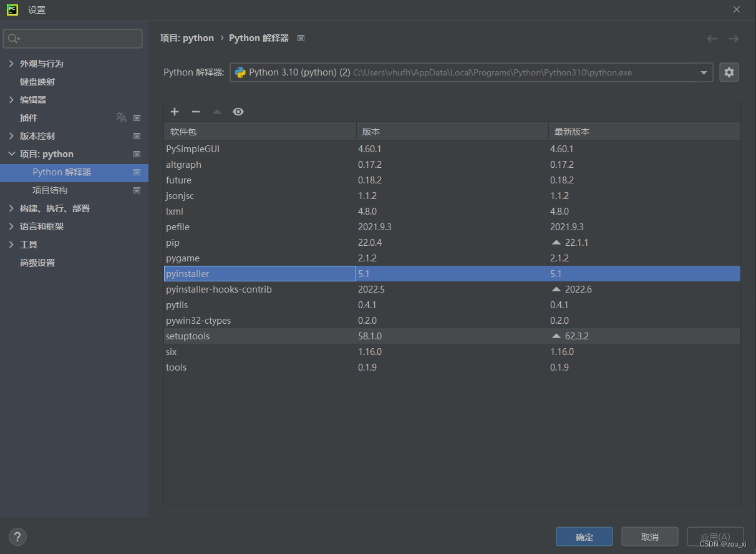
Task: Click upgrade arrow beside 2022.6 version
Action: click(x=556, y=289)
